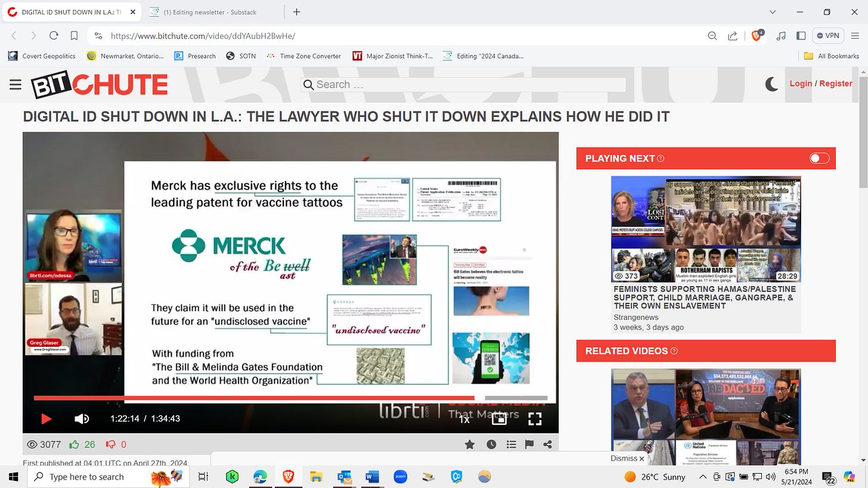Open Related Videos help icon
This screenshot has width=868, height=488.
pyautogui.click(x=674, y=351)
